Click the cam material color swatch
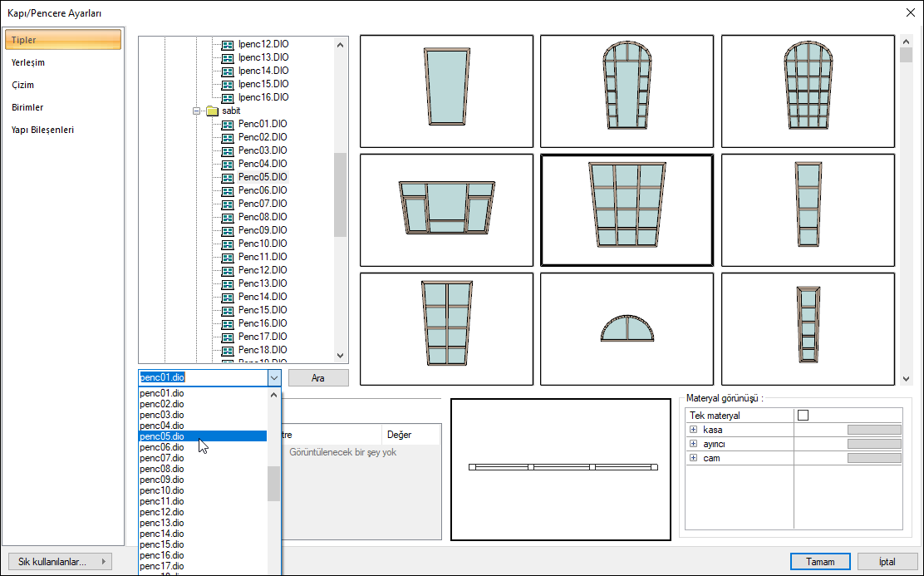Image resolution: width=924 pixels, height=576 pixels. tap(873, 458)
